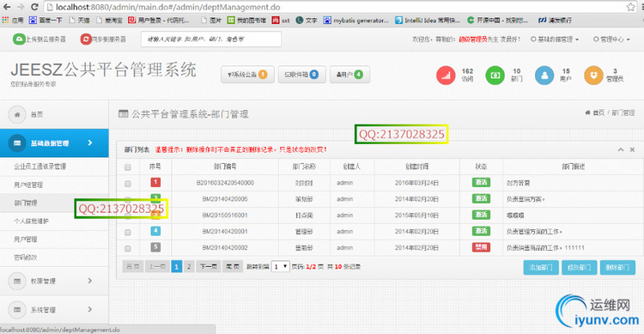
Task: Click the 用户 button with badge 4
Action: (349, 75)
